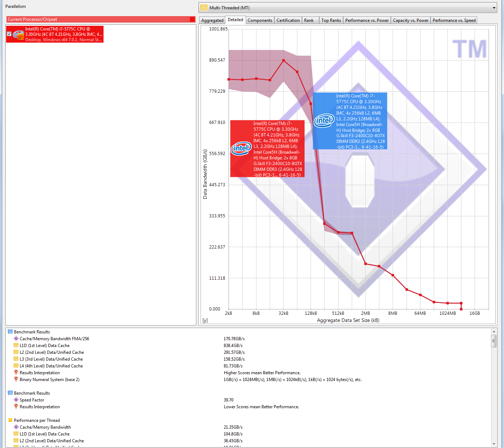The width and height of the screenshot is (504, 448).
Task: Uncheck the i7-5775C processor checkbox
Action: [9, 34]
